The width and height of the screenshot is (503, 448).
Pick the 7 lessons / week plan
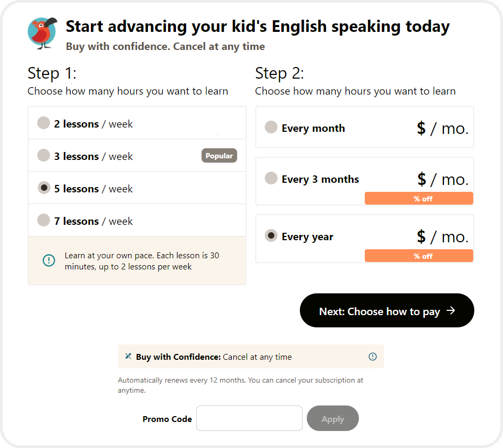pyautogui.click(x=44, y=221)
